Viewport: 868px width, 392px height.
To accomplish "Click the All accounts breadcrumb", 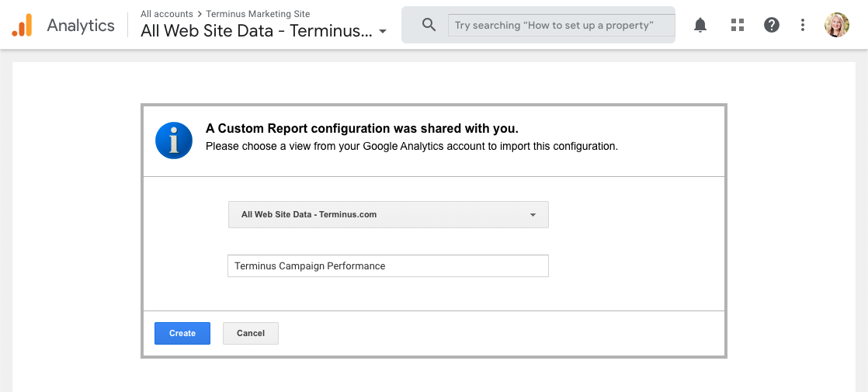I will point(167,14).
